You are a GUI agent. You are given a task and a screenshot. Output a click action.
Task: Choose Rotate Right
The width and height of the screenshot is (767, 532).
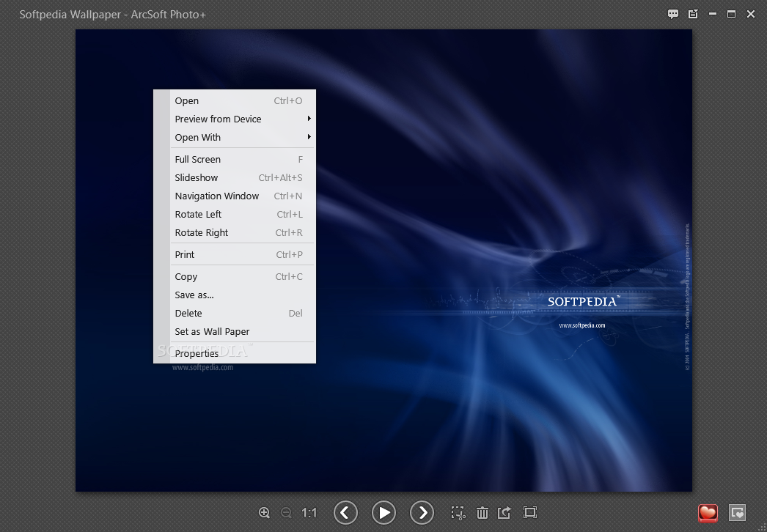[242, 233]
